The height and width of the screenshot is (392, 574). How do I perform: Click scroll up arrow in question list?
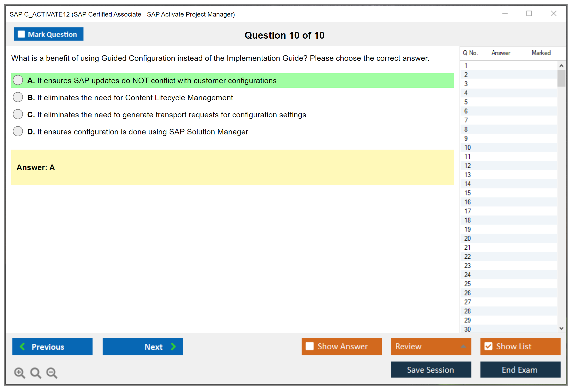pyautogui.click(x=561, y=66)
